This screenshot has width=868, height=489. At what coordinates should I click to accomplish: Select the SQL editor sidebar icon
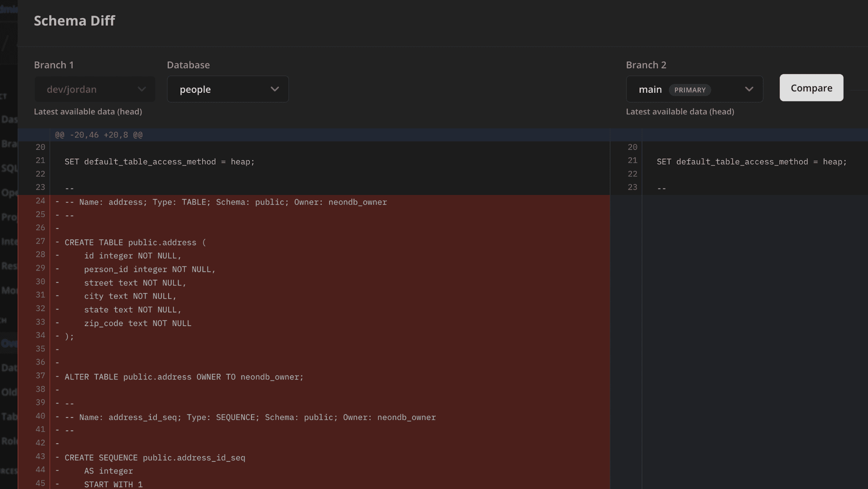click(x=8, y=168)
